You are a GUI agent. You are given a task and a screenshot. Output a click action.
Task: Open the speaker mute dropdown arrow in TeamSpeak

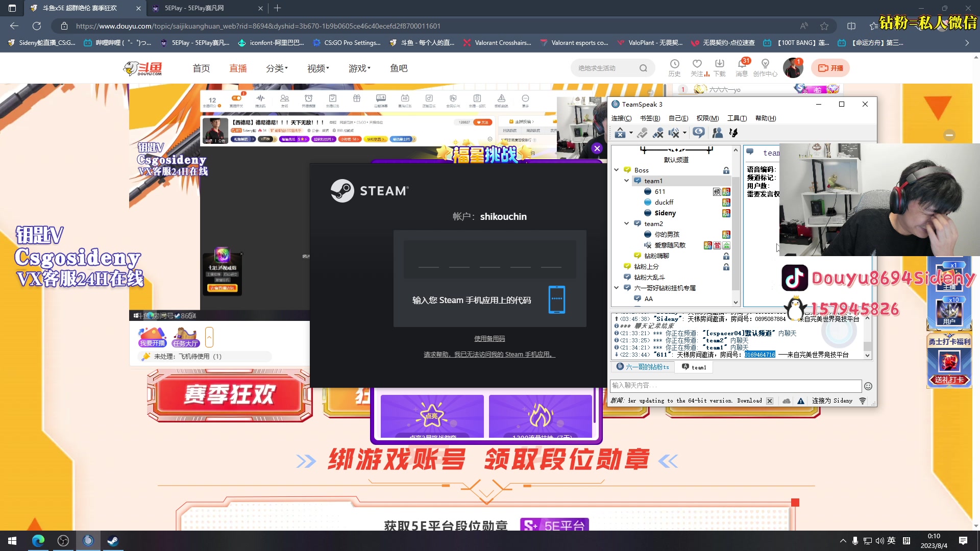click(684, 133)
